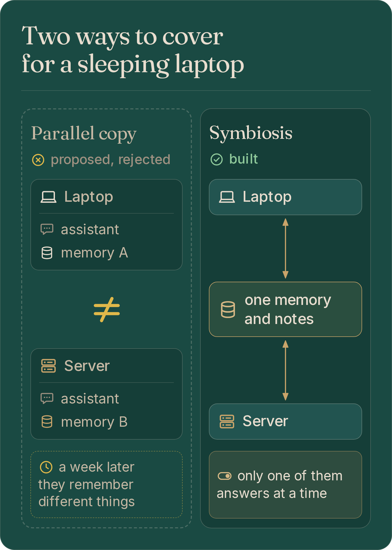Click the database icon next to "memory A"
Screen dimensions: 392x550
(x=47, y=253)
